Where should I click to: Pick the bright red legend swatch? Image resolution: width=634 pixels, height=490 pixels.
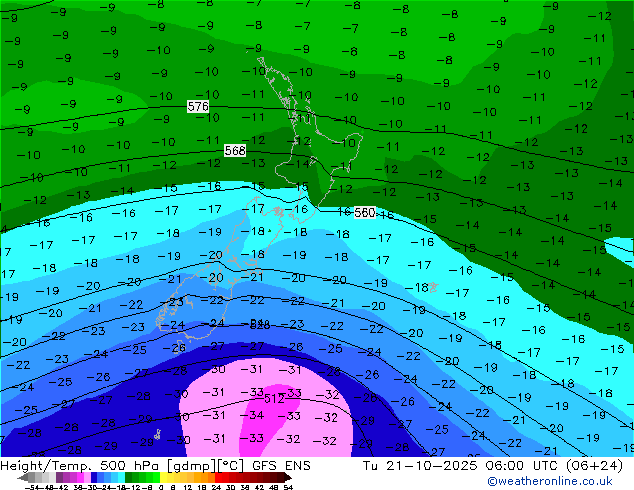click(218, 477)
